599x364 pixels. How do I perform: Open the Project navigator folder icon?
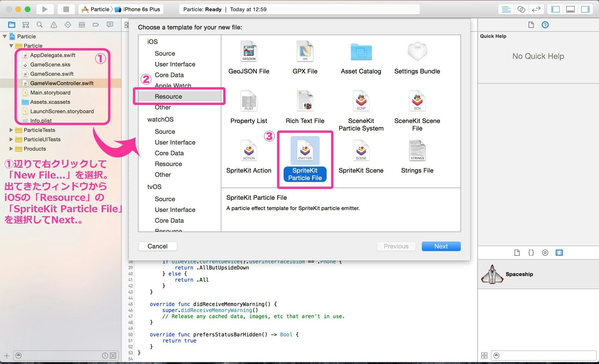point(12,25)
